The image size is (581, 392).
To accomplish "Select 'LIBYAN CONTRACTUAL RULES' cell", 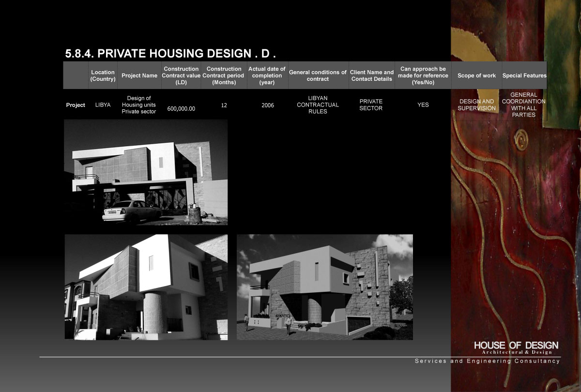I will (318, 105).
